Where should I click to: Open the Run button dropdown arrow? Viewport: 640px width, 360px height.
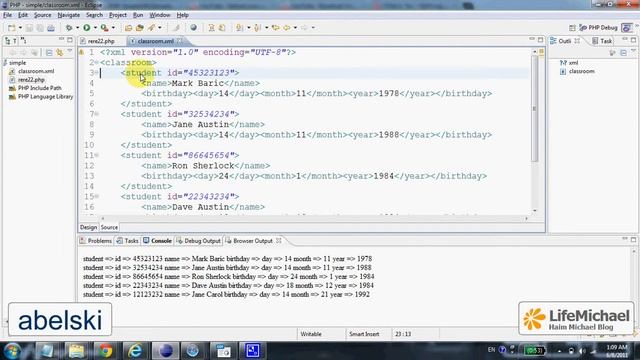click(x=95, y=28)
